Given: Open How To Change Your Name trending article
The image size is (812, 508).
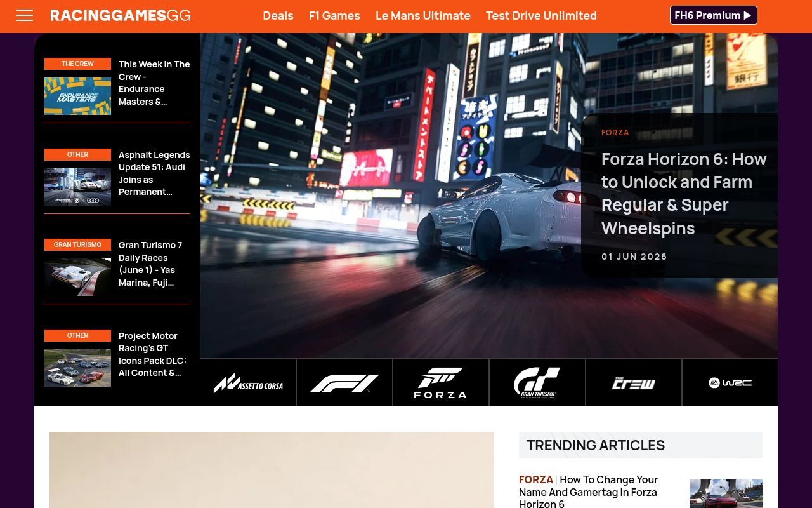Looking at the screenshot, I should click(x=589, y=491).
